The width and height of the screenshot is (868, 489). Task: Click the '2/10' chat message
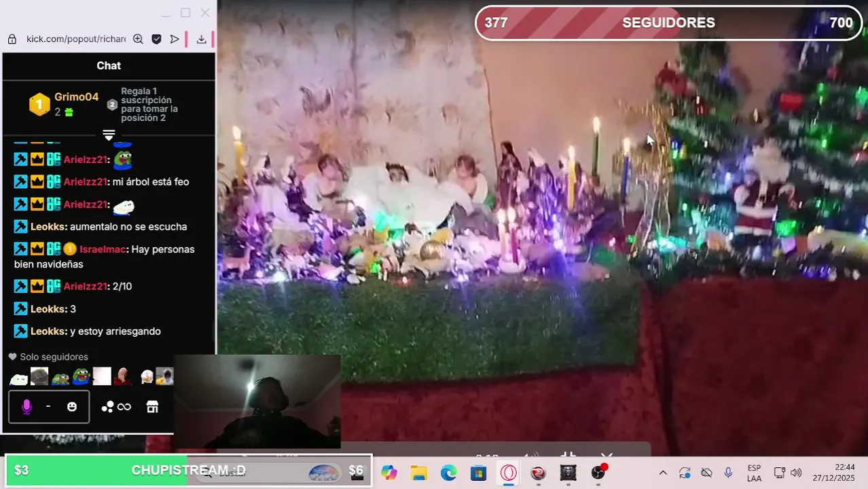coord(122,287)
